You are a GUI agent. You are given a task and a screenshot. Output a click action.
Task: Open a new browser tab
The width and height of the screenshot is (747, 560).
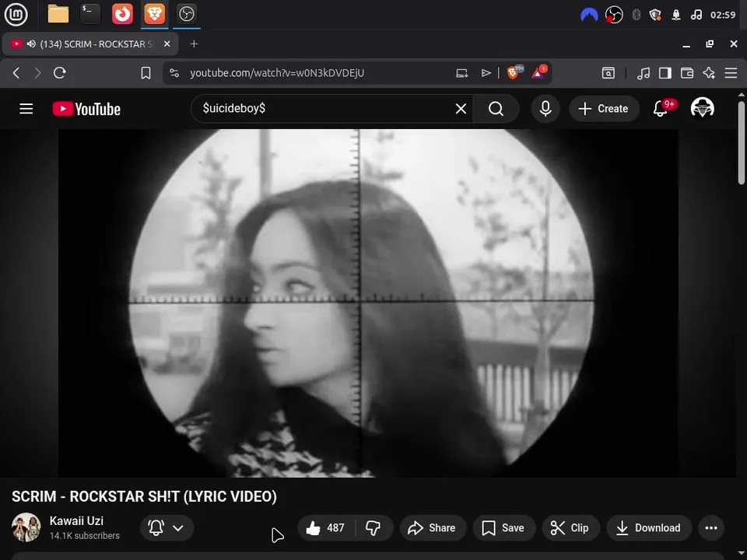click(x=194, y=44)
